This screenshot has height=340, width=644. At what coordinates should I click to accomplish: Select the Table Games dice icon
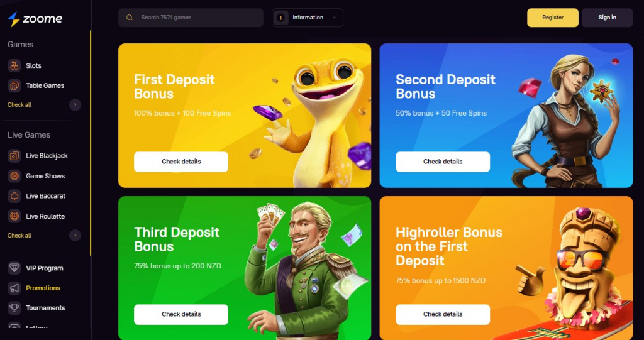pos(14,86)
